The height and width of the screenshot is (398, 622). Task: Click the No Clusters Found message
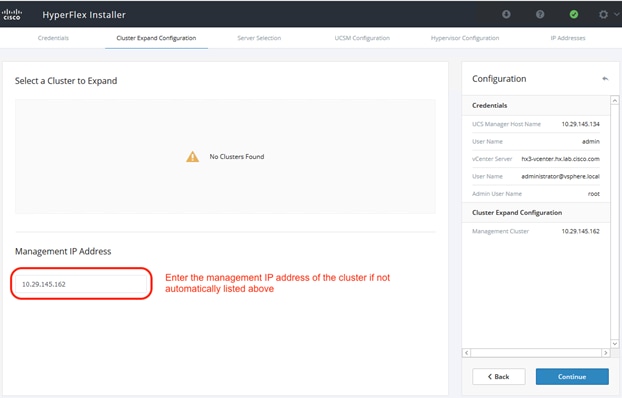pos(237,157)
